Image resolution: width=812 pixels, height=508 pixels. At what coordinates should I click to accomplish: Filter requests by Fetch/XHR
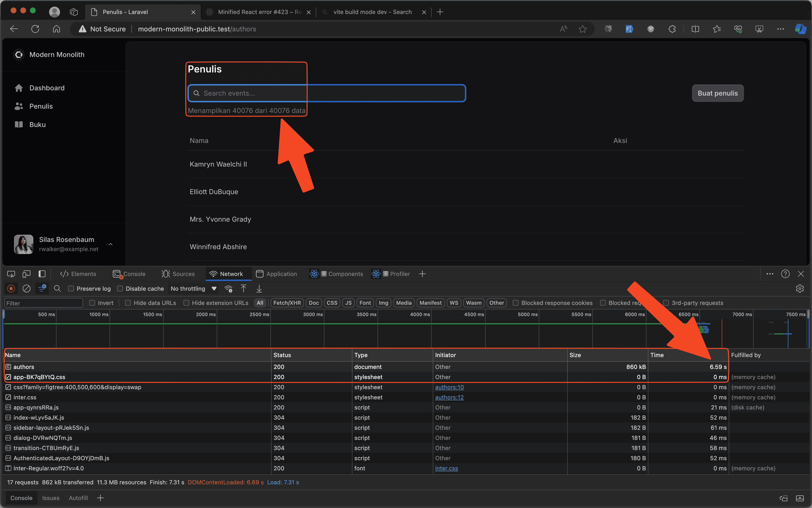click(x=287, y=303)
